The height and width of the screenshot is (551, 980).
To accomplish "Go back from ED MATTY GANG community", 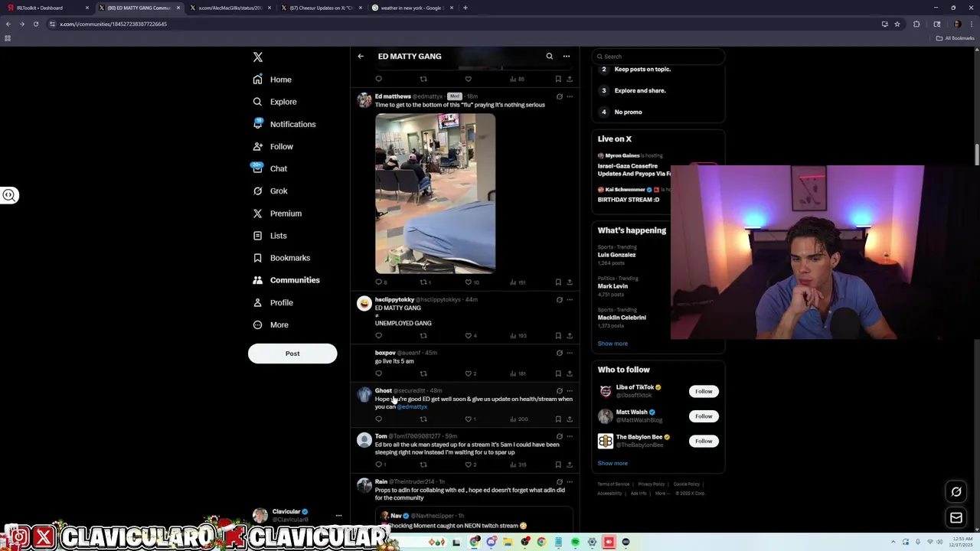I will pos(361,56).
